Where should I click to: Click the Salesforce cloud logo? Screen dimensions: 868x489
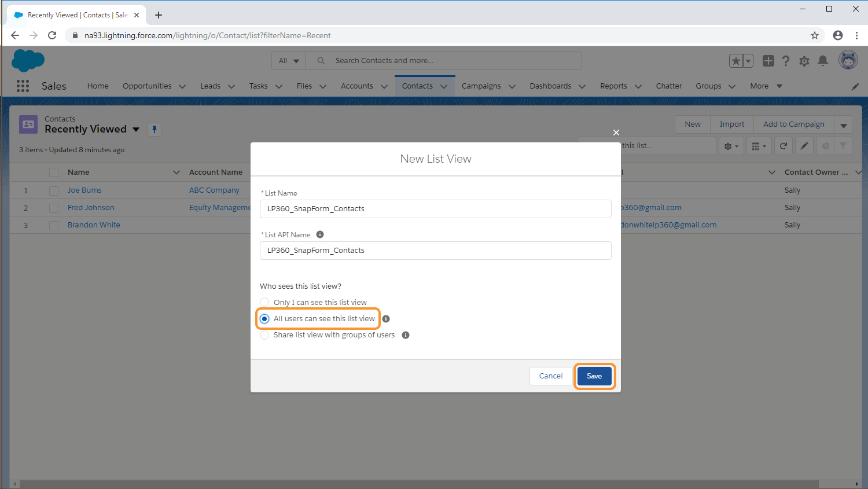click(28, 60)
